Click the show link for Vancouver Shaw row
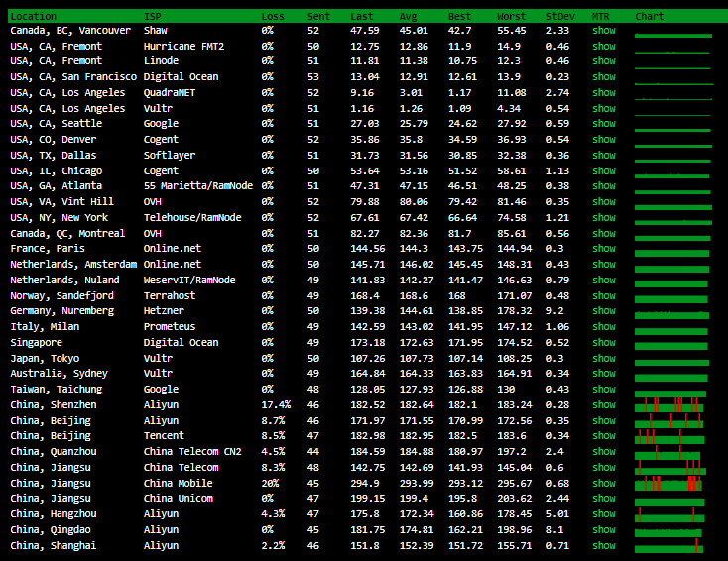Image resolution: width=728 pixels, height=561 pixels. pos(603,31)
